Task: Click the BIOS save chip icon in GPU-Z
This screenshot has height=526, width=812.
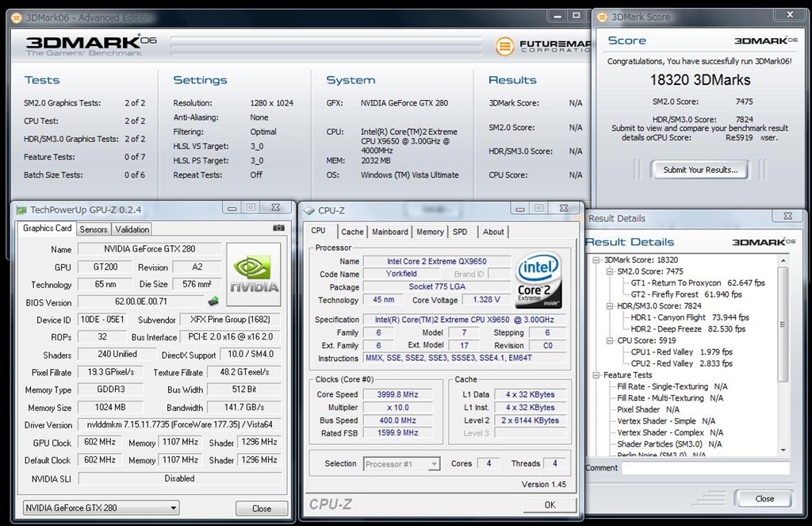Action: pyautogui.click(x=213, y=301)
